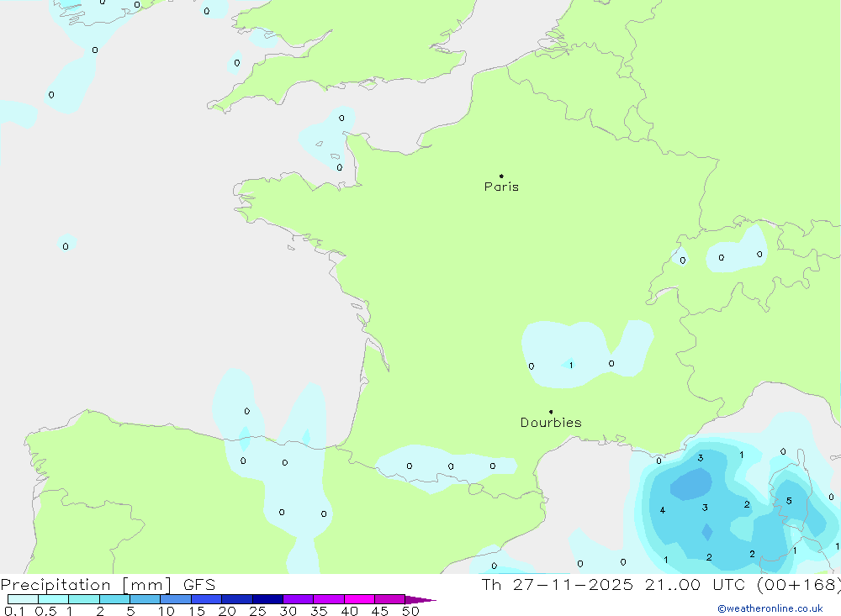841x616 pixels.
Task: Select the 2 mm legend color swatch
Action: [x=114, y=599]
